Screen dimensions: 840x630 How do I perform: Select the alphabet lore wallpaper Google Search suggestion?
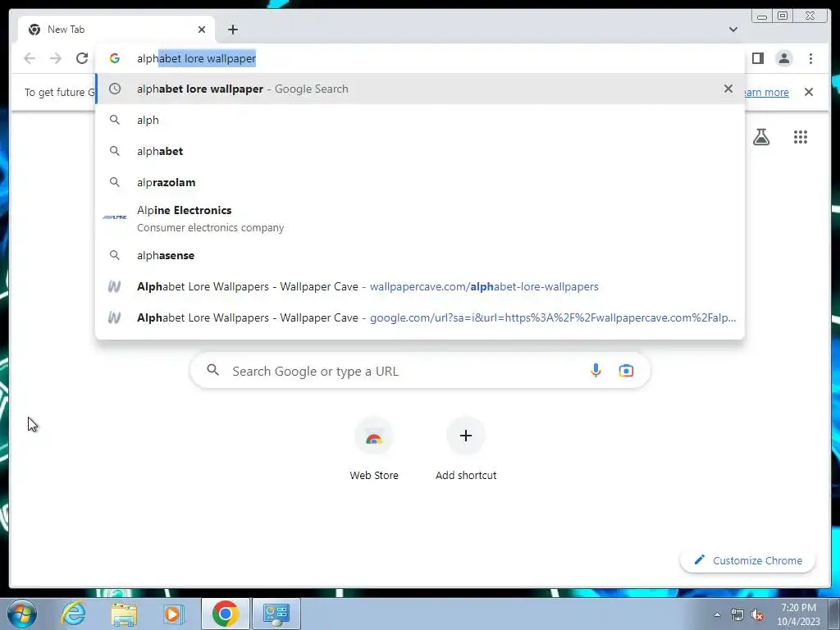[420, 89]
